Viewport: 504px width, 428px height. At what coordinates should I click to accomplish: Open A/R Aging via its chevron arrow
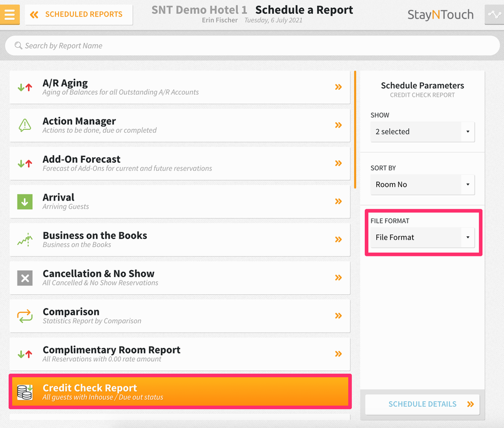pyautogui.click(x=338, y=87)
